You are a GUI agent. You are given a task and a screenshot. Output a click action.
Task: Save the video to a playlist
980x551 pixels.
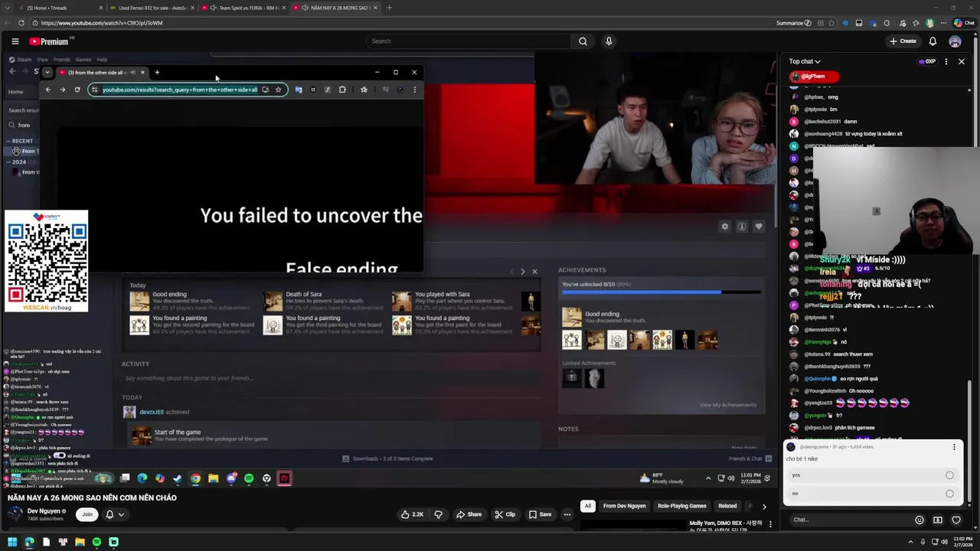[x=540, y=514]
